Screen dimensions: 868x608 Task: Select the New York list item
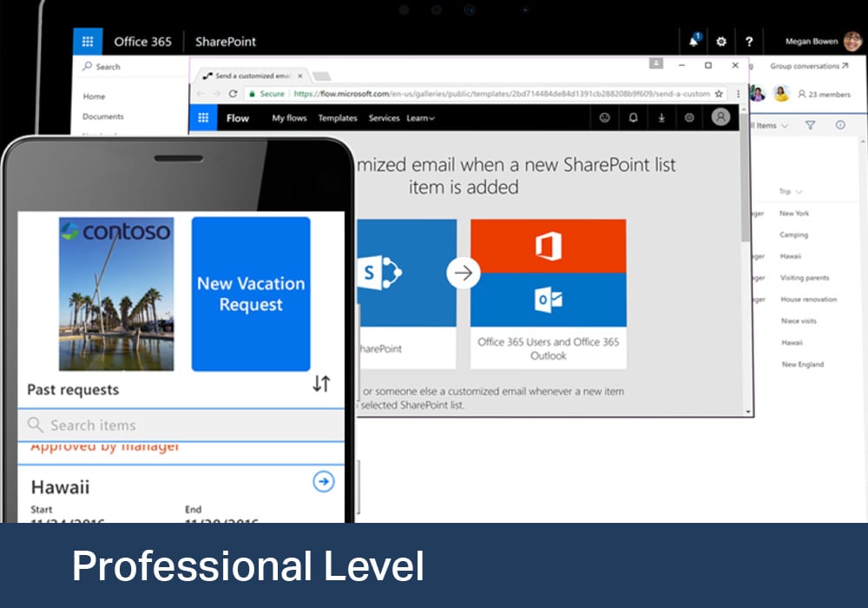(794, 213)
